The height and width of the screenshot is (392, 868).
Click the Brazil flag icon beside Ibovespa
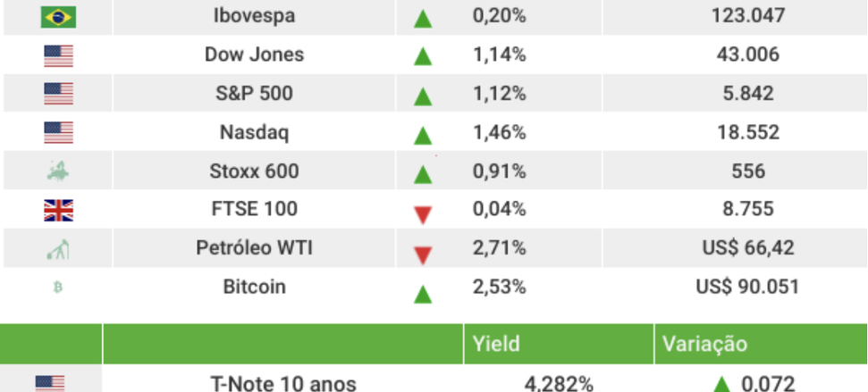point(58,17)
